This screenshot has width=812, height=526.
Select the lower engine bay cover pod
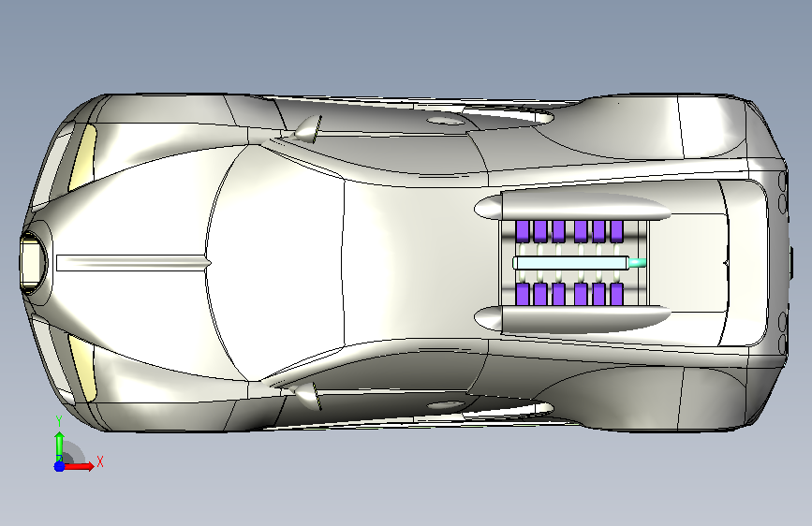[572, 319]
